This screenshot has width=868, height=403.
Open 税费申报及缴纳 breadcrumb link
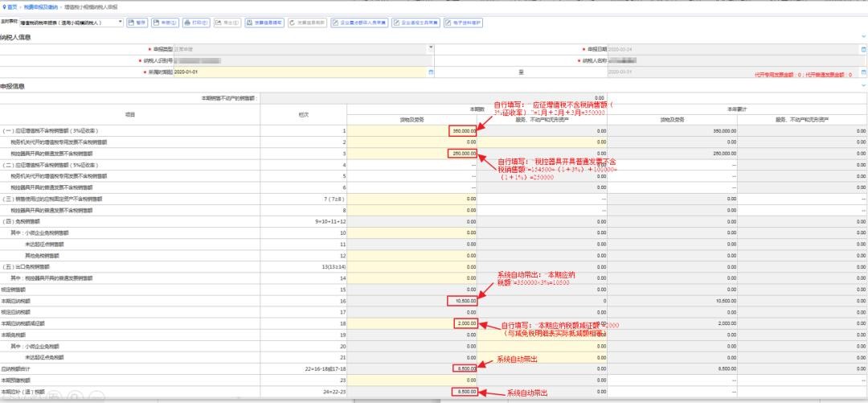coord(39,6)
